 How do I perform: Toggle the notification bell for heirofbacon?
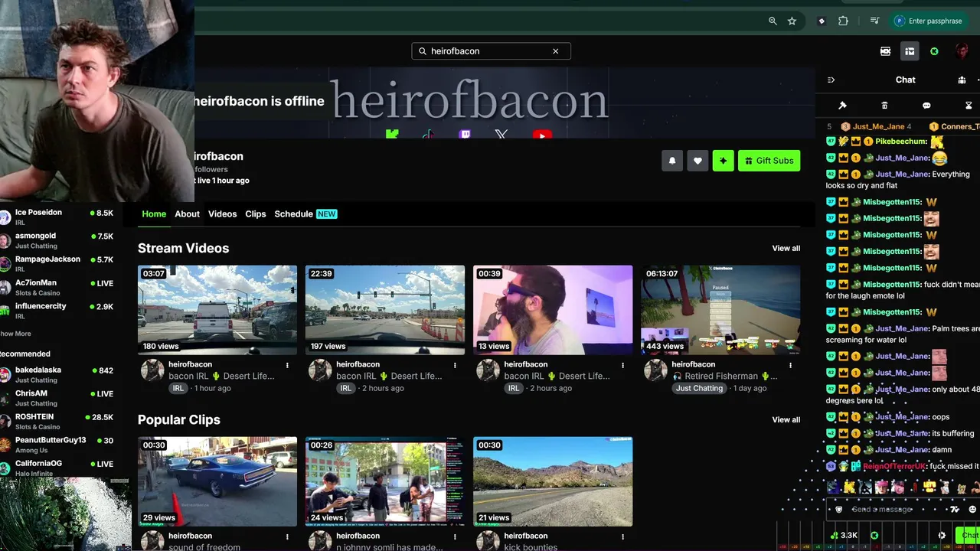(x=672, y=161)
